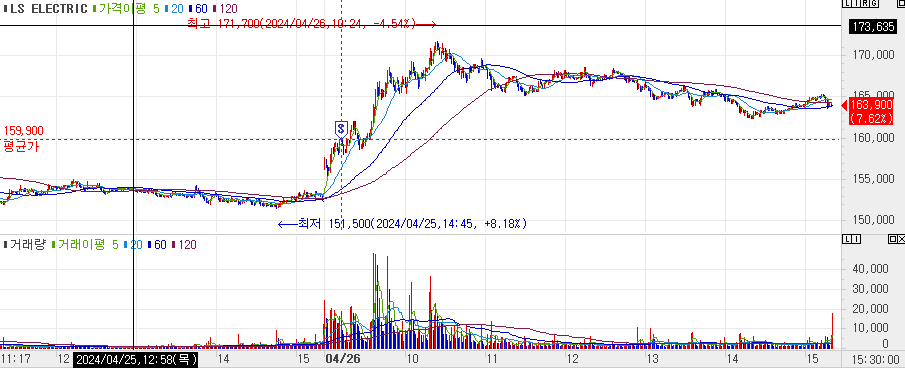Click the volume average 20 legend entry
The width and height of the screenshot is (905, 368).
click(132, 245)
